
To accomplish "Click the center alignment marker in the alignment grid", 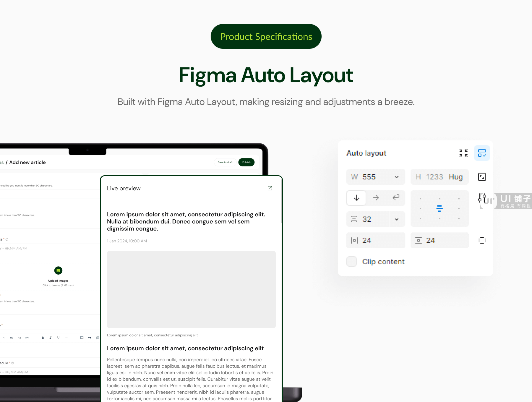I will coord(439,209).
